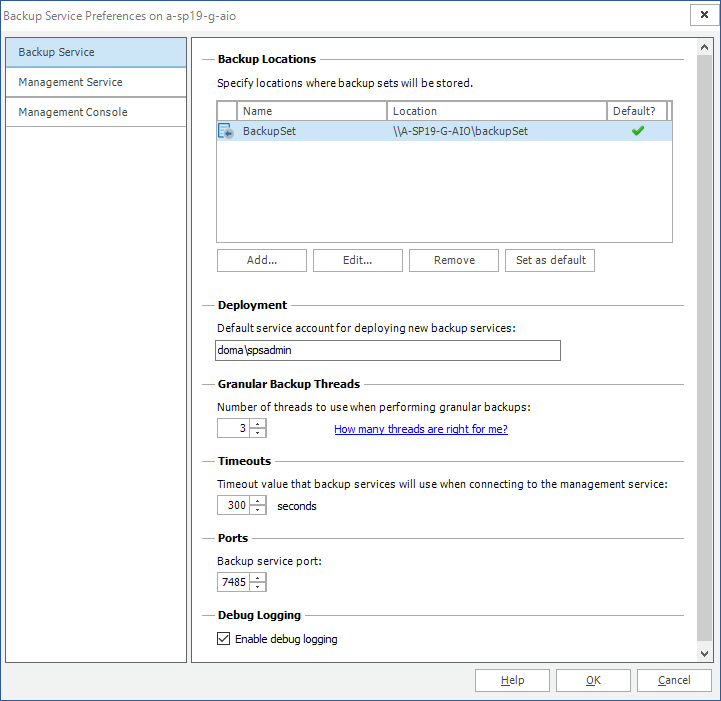Confirm with the OK button
Image resolution: width=721 pixels, height=701 pixels.
pyautogui.click(x=593, y=680)
